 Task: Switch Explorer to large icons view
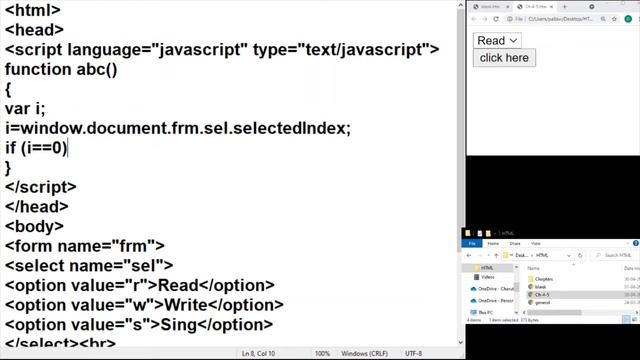pyautogui.click(x=634, y=320)
